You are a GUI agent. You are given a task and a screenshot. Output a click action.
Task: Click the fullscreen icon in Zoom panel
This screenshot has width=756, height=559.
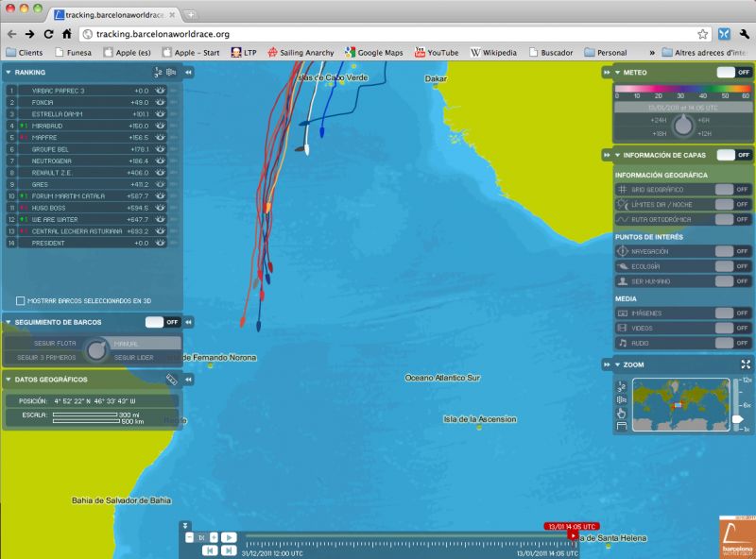(746, 364)
